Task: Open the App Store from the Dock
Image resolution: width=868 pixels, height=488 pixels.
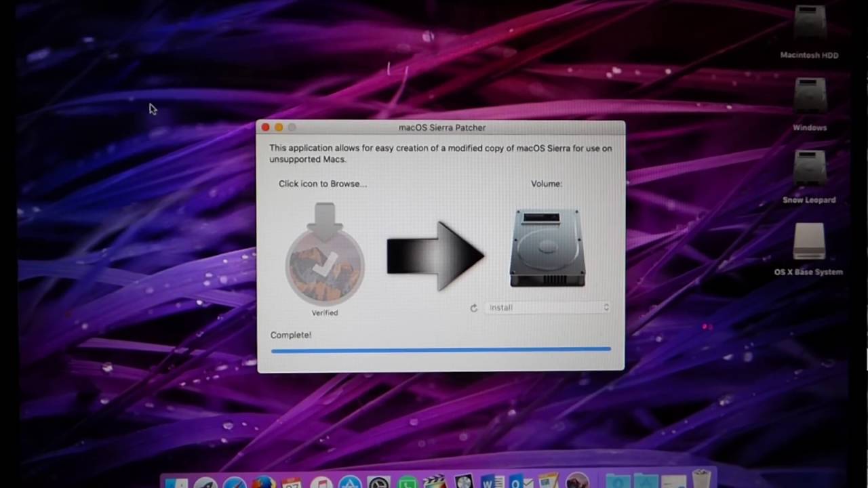Action: click(350, 482)
